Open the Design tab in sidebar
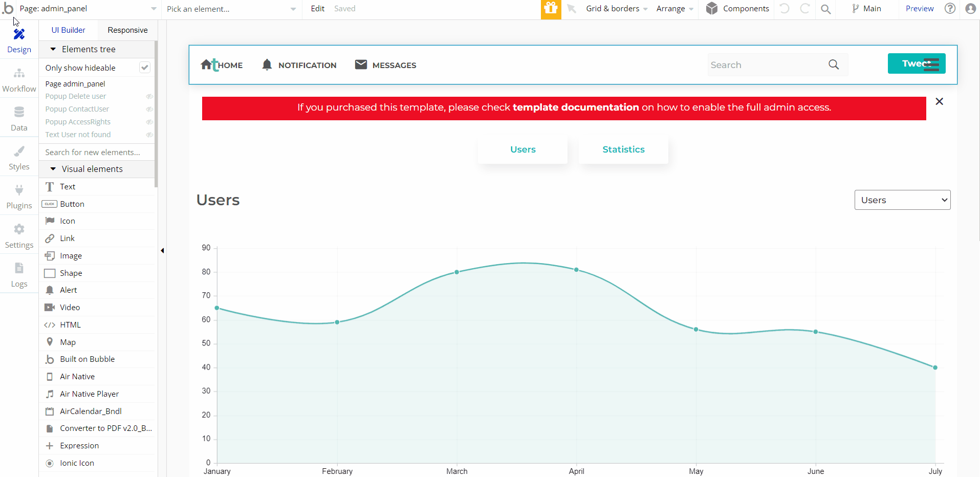Viewport: 980px width, 477px height. (19, 41)
